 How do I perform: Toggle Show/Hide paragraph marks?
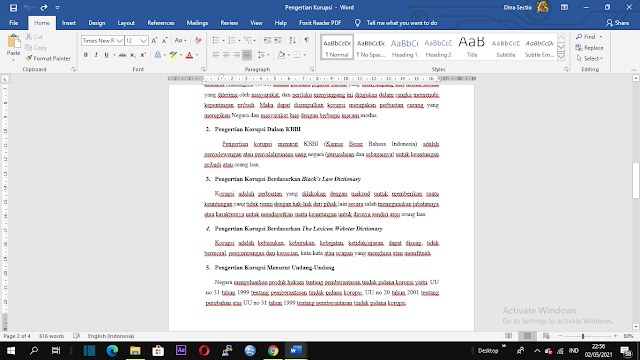pyautogui.click(x=307, y=40)
